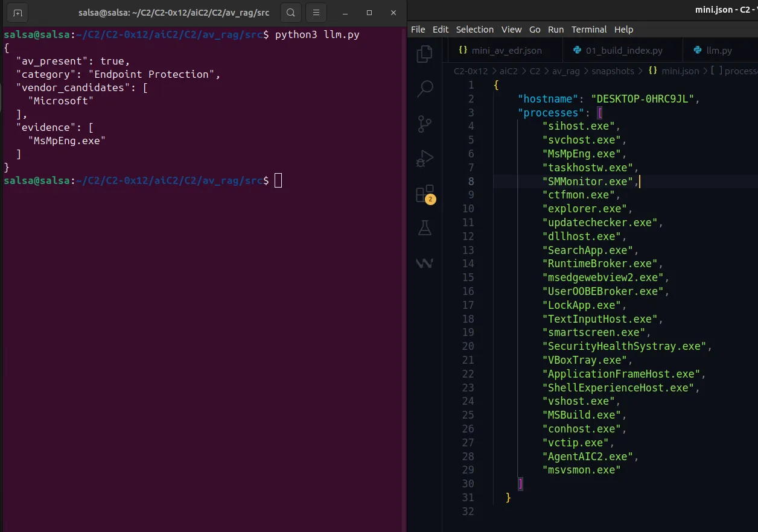The image size is (758, 532).
Task: Click "UserOOBEBroker.exe" in the editor
Action: [x=603, y=291]
